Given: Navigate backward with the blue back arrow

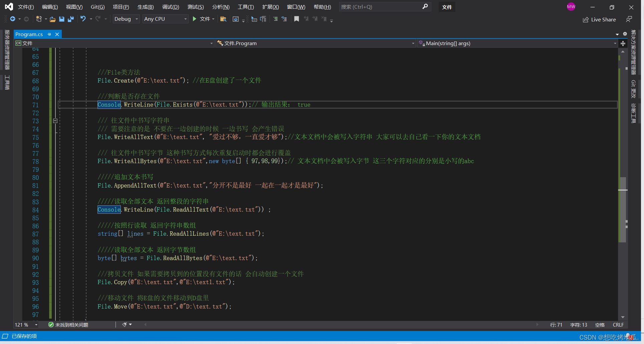Looking at the screenshot, I should [x=13, y=19].
